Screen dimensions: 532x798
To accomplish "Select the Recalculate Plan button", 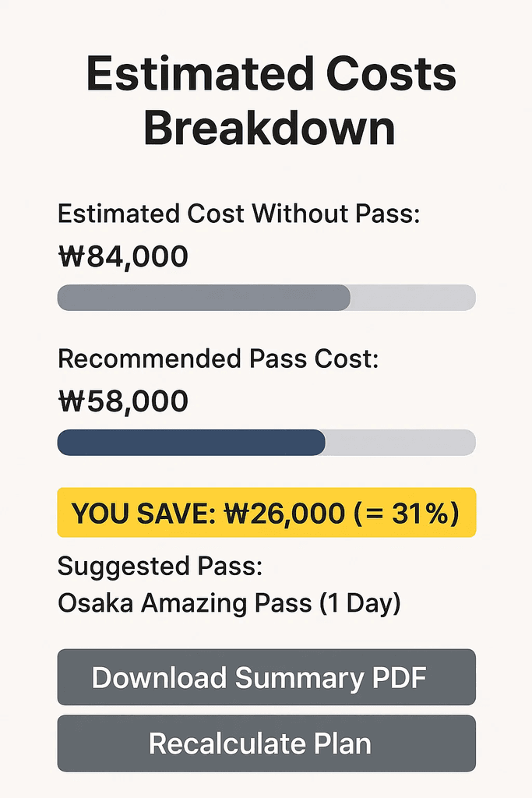I will (x=266, y=743).
